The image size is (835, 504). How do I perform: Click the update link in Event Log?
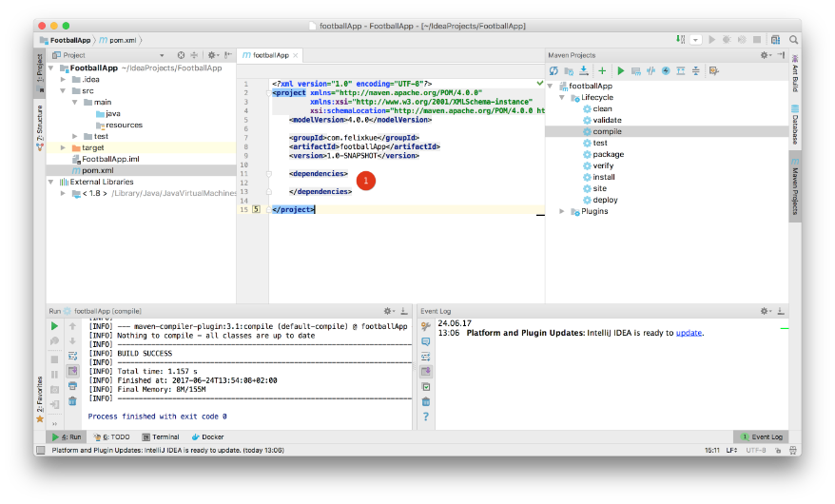click(689, 333)
